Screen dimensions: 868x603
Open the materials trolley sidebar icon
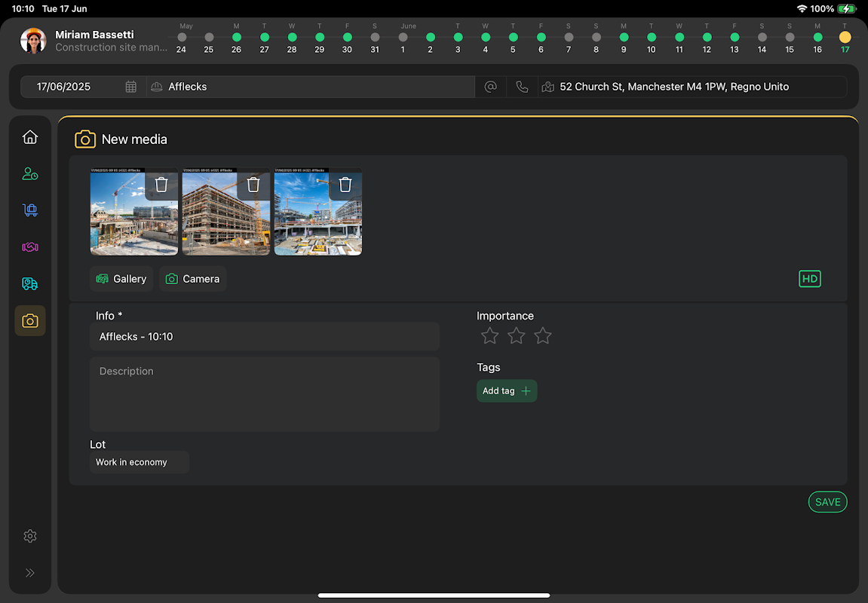30,210
